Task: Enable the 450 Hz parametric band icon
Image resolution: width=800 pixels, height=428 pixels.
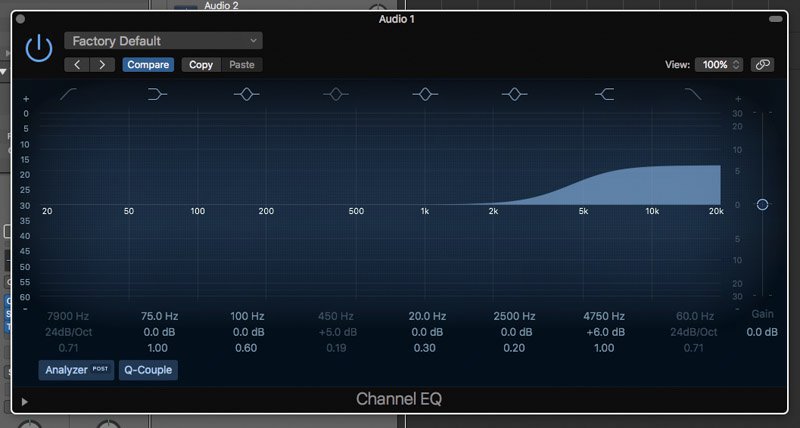Action: coord(336,94)
